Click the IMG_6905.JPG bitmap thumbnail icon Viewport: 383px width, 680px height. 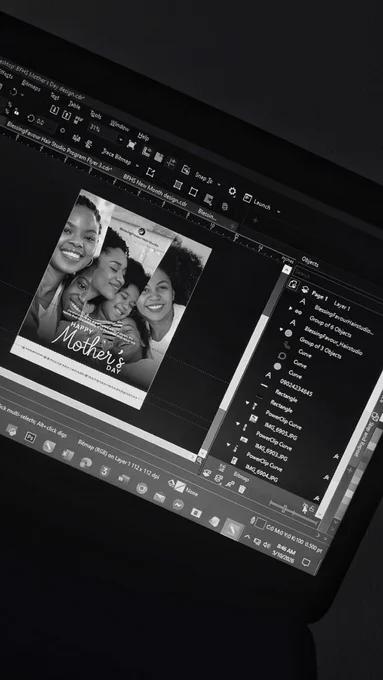pos(254,418)
